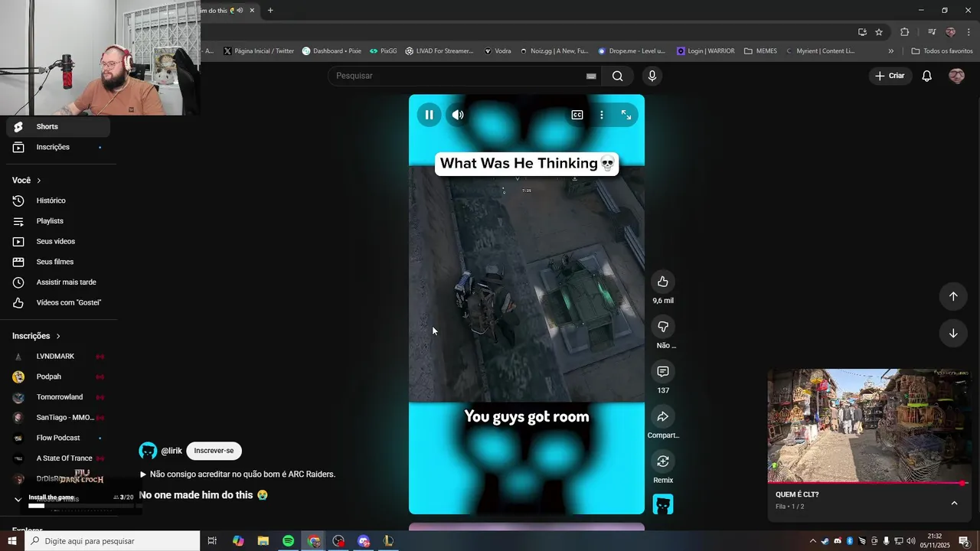The width and height of the screenshot is (980, 551).
Task: Open the Chrome extensions puzzle icon
Action: (x=905, y=31)
